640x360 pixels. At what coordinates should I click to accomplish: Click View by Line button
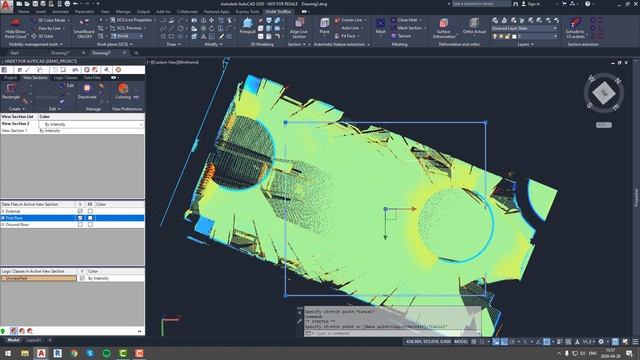click(x=47, y=28)
